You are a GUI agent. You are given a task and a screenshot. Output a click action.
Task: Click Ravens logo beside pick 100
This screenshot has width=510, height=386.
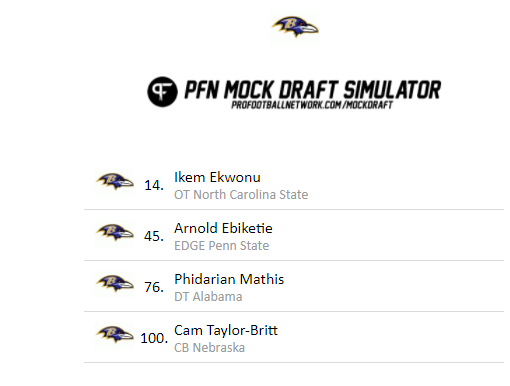click(114, 335)
